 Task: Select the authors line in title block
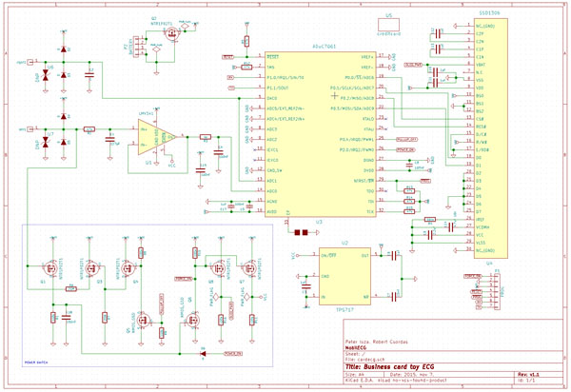click(x=377, y=342)
